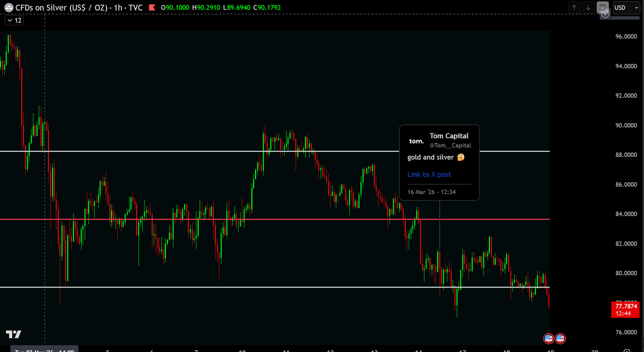The width and height of the screenshot is (644, 352).
Task: Click the rightmost US flag event marker
Action: [560, 339]
